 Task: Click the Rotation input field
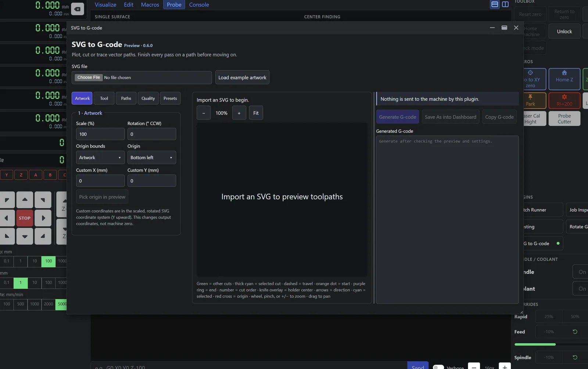pos(152,134)
